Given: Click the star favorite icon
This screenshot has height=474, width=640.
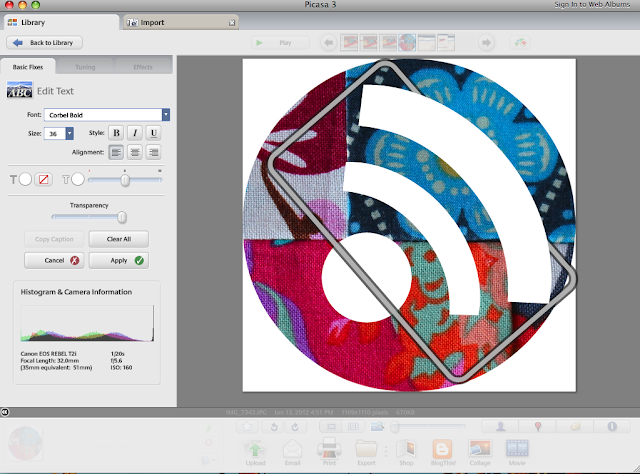Looking at the screenshot, I should pyautogui.click(x=247, y=427).
